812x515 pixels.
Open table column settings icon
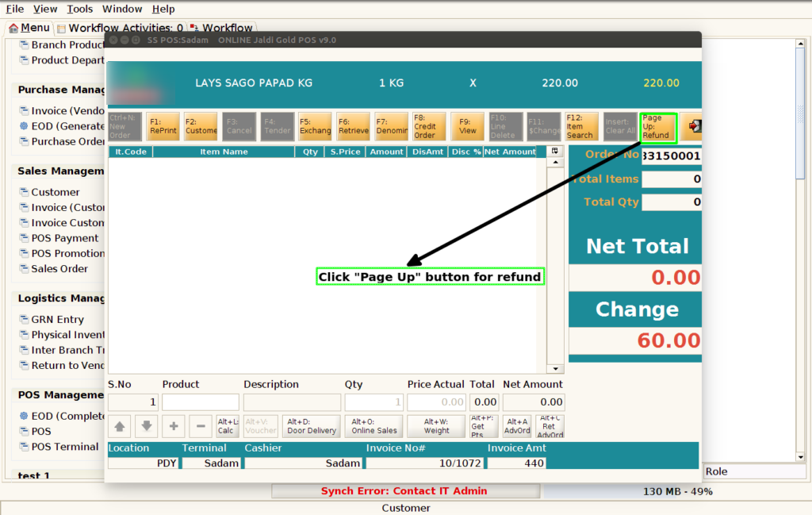click(x=554, y=152)
